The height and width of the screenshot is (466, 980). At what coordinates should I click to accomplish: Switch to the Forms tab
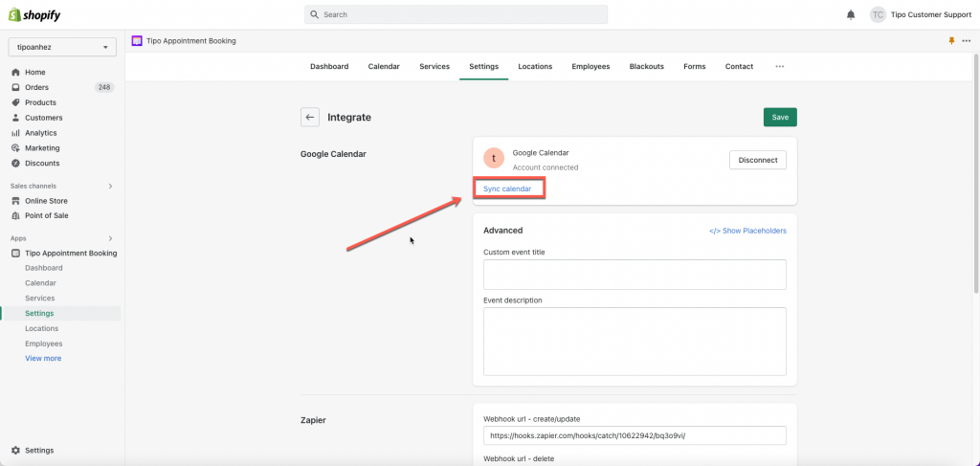695,66
